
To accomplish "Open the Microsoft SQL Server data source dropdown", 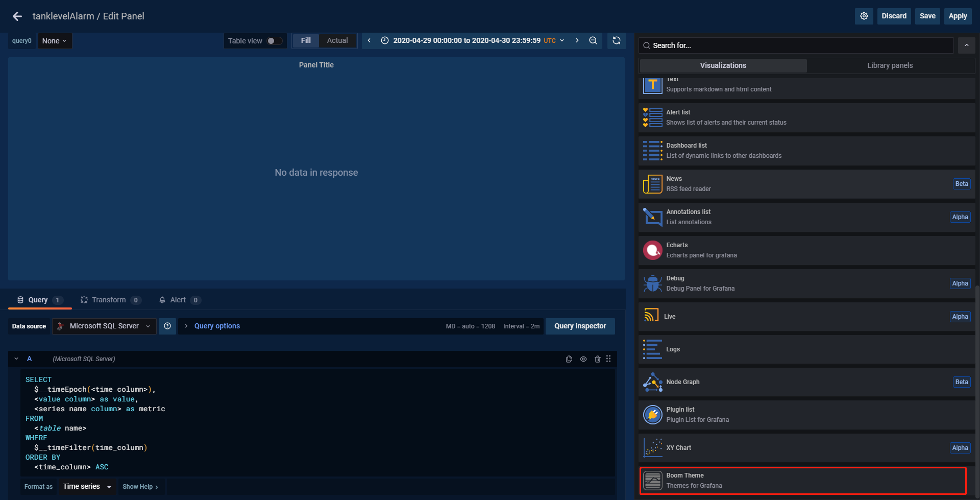I will (104, 326).
